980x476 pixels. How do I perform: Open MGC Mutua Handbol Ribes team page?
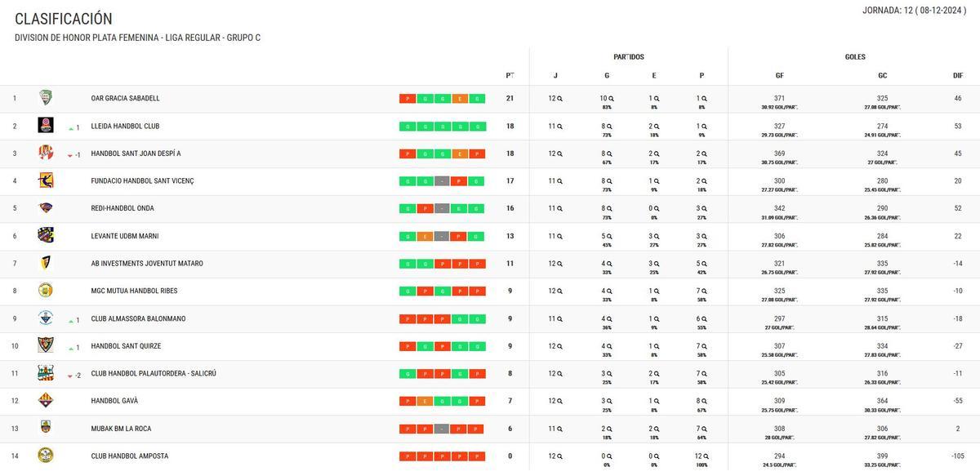coord(134,291)
